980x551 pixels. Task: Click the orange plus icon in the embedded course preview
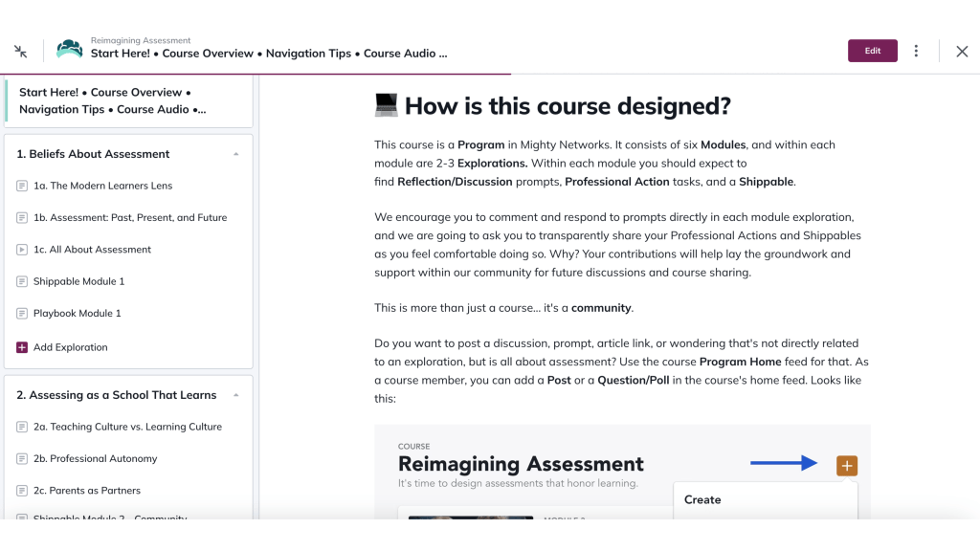pyautogui.click(x=846, y=465)
